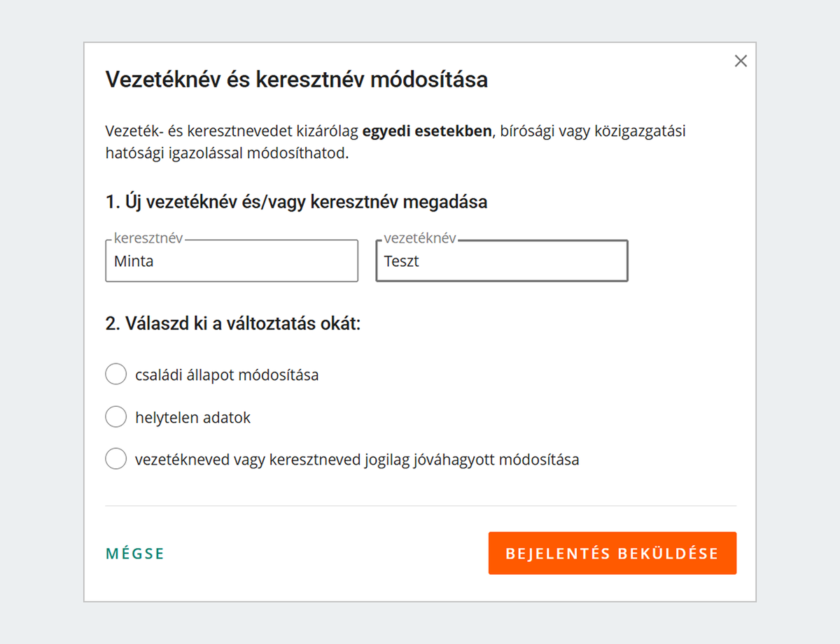The image size is (840, 644).
Task: Click inside the keresztnév input field
Action: coord(231,260)
